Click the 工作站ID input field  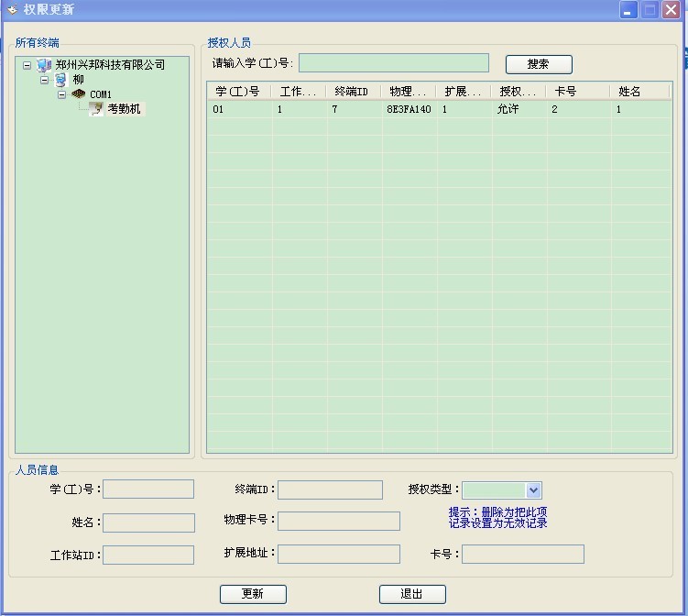pos(148,555)
